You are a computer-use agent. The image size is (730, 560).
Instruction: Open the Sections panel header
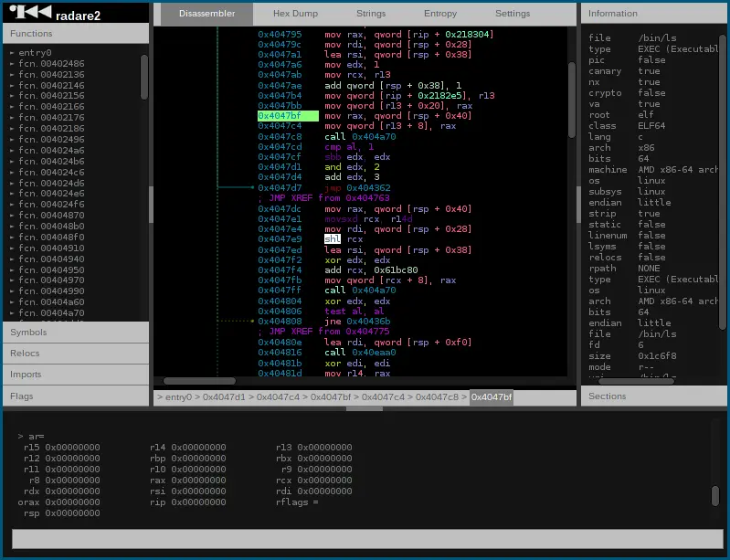click(653, 396)
